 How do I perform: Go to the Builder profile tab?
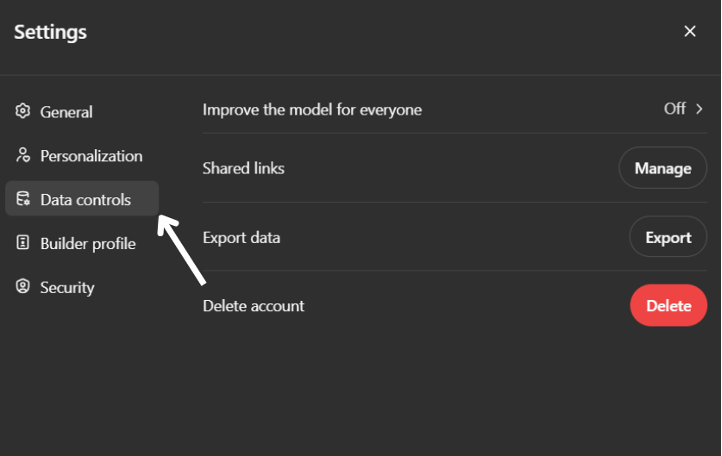(x=88, y=243)
